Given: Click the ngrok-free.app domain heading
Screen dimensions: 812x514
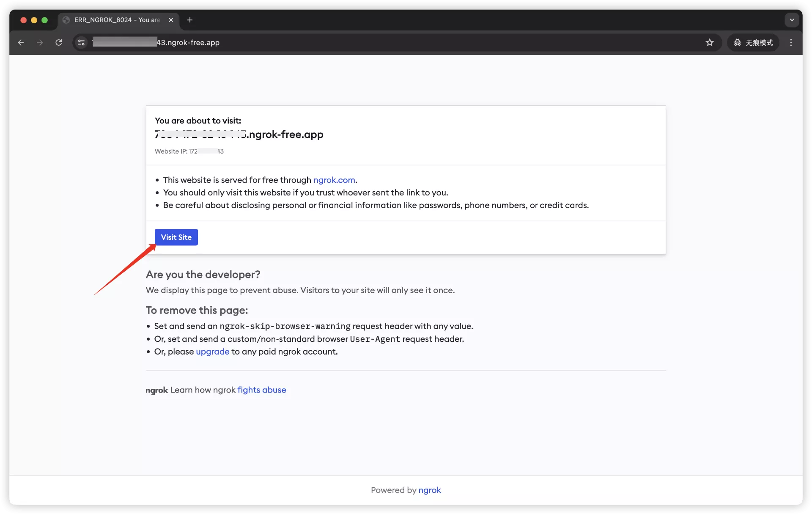Looking at the screenshot, I should pyautogui.click(x=239, y=135).
